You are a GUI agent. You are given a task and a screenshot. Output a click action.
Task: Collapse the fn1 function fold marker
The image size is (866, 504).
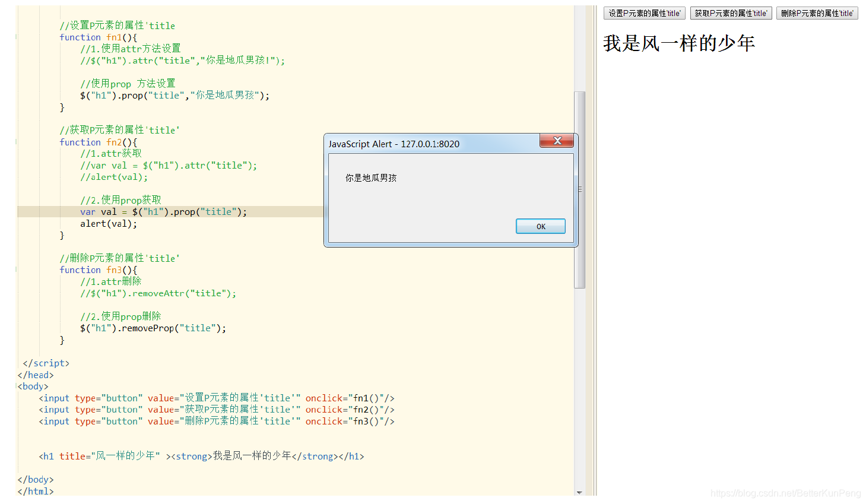tap(16, 37)
